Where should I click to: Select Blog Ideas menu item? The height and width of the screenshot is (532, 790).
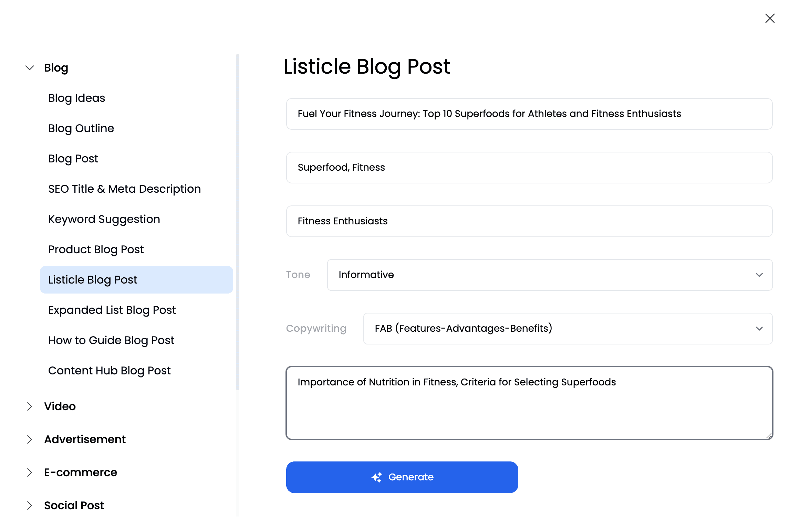click(77, 98)
